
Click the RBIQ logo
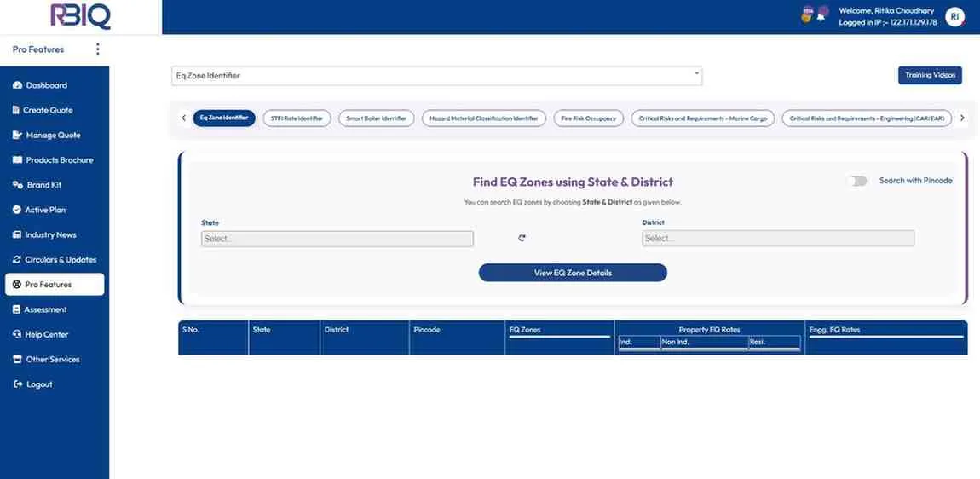[80, 15]
